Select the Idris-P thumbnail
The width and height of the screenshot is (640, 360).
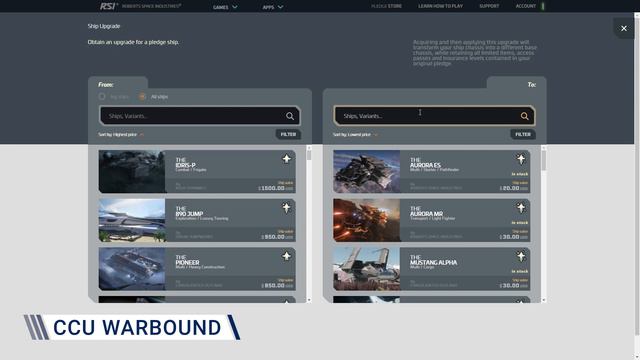(x=132, y=171)
